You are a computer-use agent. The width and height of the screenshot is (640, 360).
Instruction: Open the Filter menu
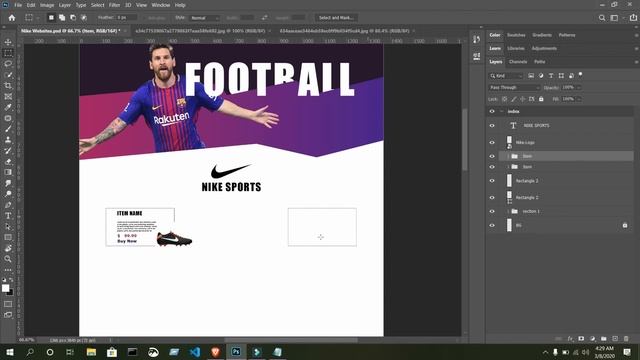pos(114,5)
